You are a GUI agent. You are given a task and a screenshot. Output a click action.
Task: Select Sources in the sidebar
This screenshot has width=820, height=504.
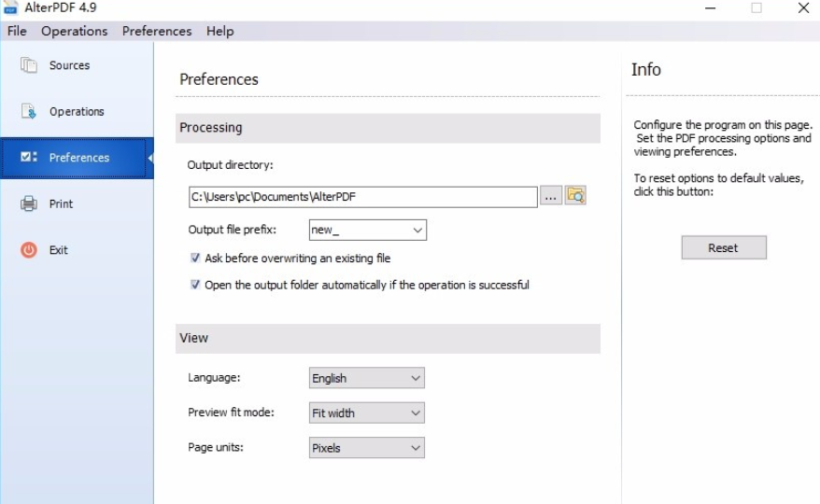coord(69,65)
